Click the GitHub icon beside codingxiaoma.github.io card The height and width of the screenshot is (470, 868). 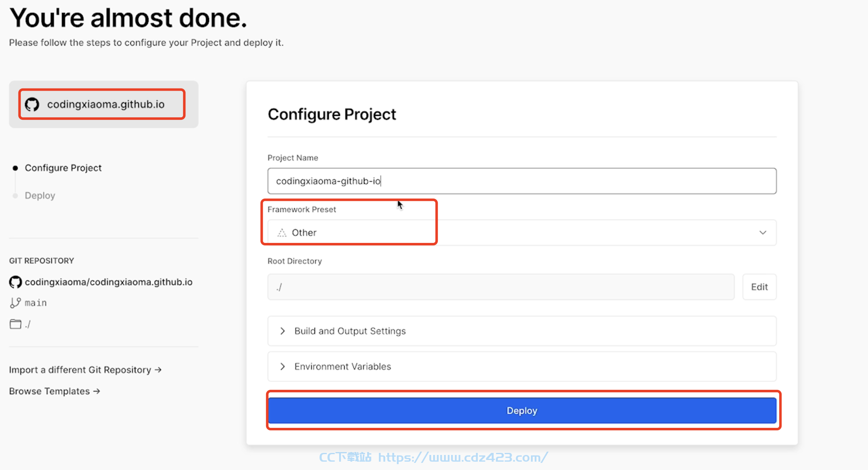pyautogui.click(x=32, y=104)
